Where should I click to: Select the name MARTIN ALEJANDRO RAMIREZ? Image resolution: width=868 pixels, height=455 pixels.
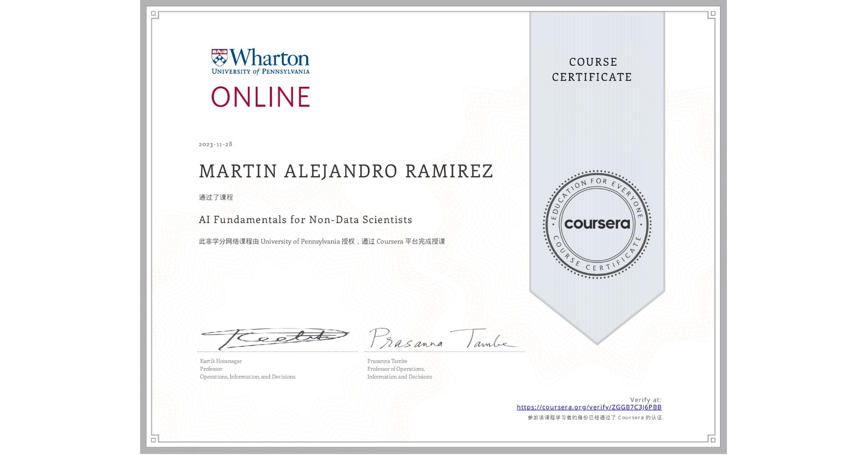346,171
